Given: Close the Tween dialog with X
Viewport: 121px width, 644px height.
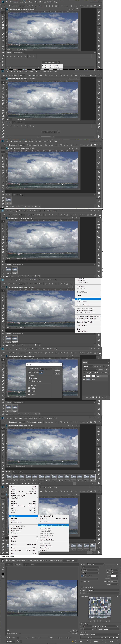Looking at the screenshot, I should 61,364.
